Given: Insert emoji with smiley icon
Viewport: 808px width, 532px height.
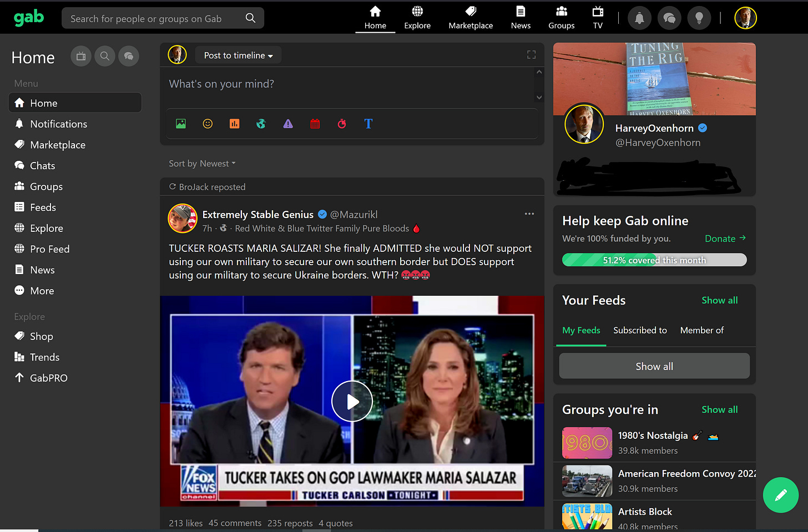Looking at the screenshot, I should pyautogui.click(x=208, y=124).
